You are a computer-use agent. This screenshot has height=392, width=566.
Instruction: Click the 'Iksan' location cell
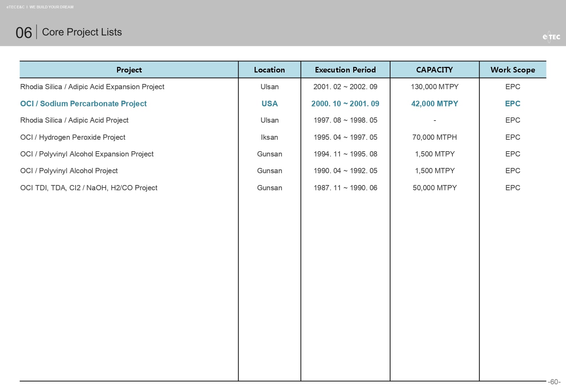[270, 137]
